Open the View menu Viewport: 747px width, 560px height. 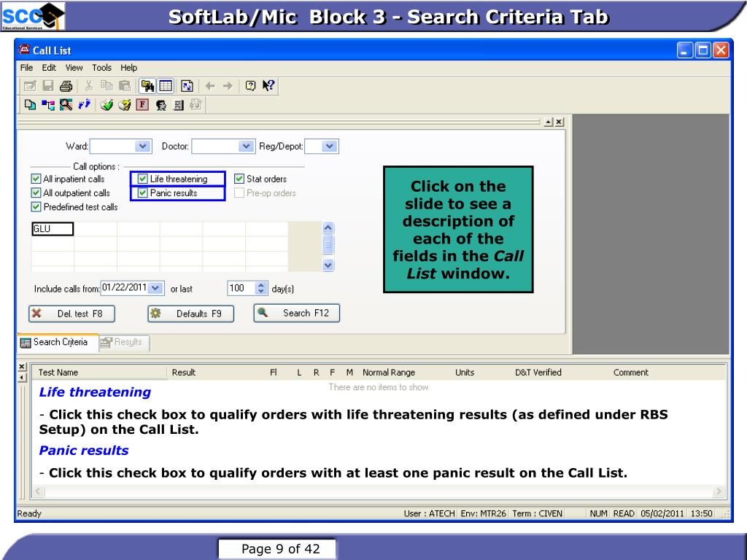click(x=74, y=68)
